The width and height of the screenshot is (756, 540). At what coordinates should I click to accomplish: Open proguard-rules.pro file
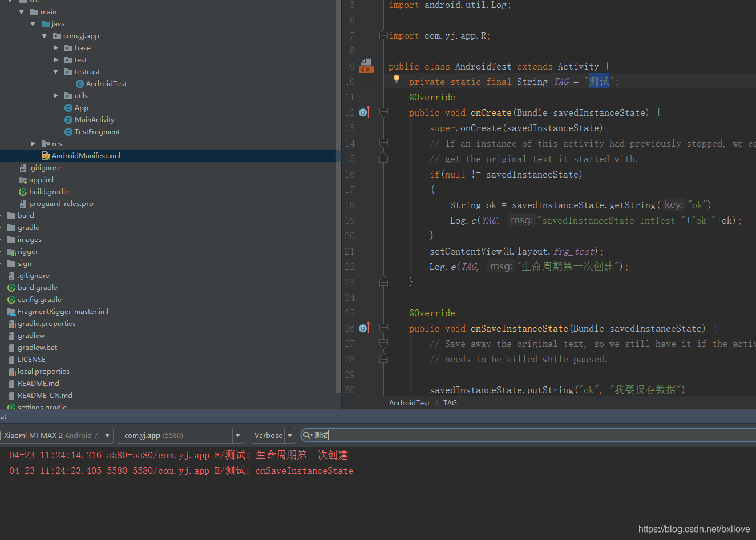click(61, 203)
